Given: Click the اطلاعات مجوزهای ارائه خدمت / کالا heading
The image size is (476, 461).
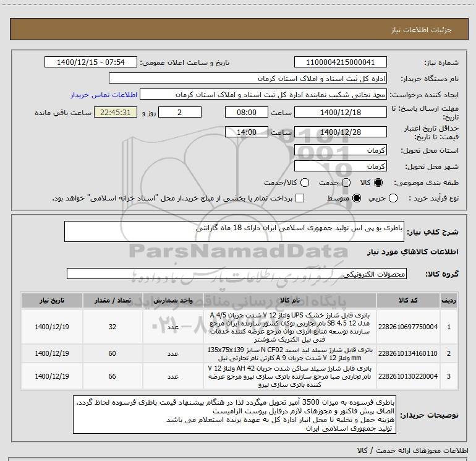Looking at the screenshot, I should 413,450.
